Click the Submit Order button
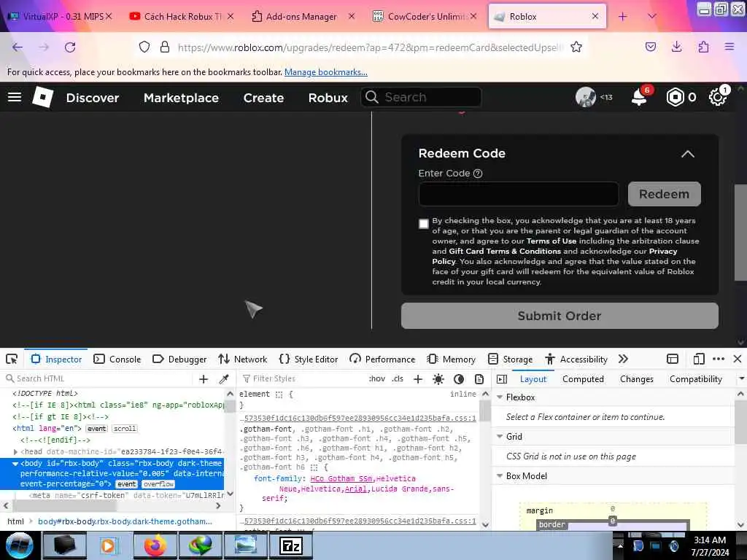This screenshot has width=747, height=560. 560,316
